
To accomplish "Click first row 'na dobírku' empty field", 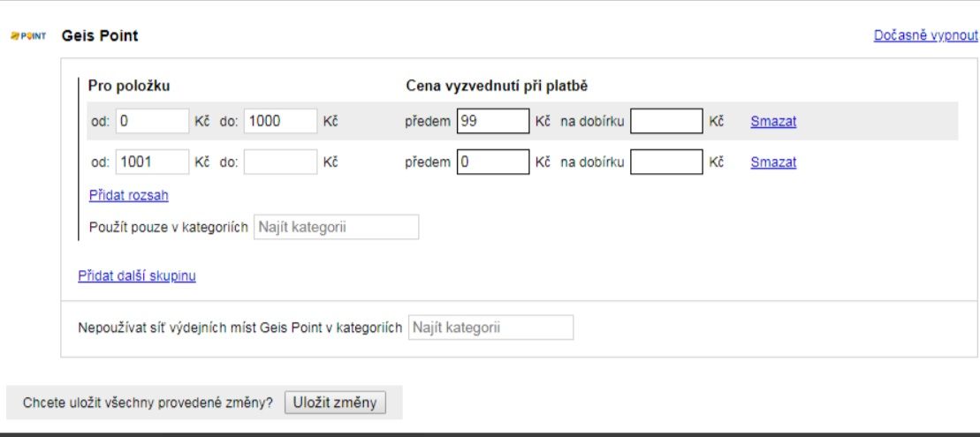I will tap(666, 121).
